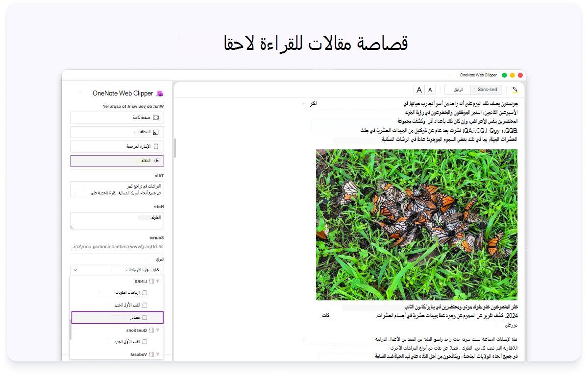Viewport: 588px width, 377px height.
Task: Maximize window using green button
Action: tap(505, 75)
